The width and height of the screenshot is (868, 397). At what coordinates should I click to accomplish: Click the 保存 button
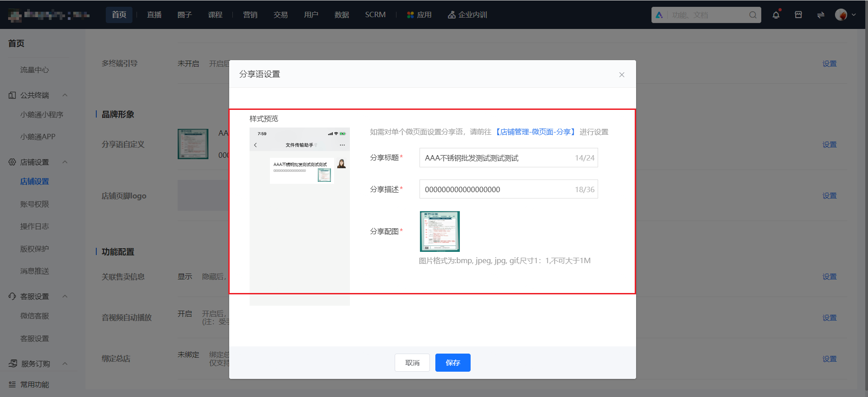[453, 363]
